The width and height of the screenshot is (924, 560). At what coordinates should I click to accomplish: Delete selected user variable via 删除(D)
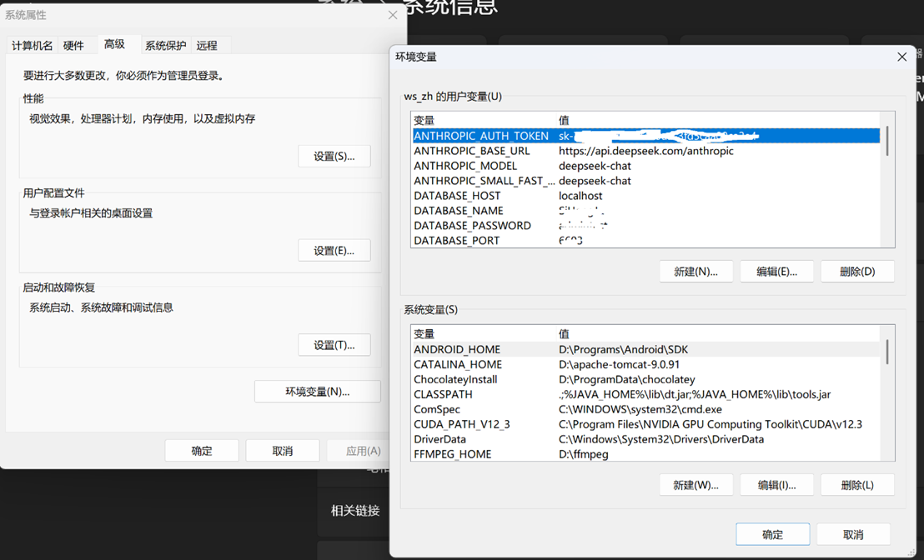click(x=857, y=271)
